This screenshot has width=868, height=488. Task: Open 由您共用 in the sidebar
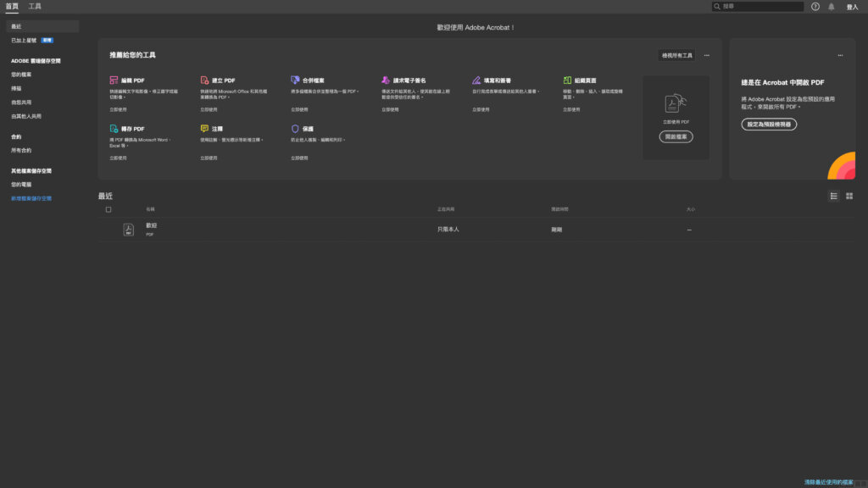[21, 103]
